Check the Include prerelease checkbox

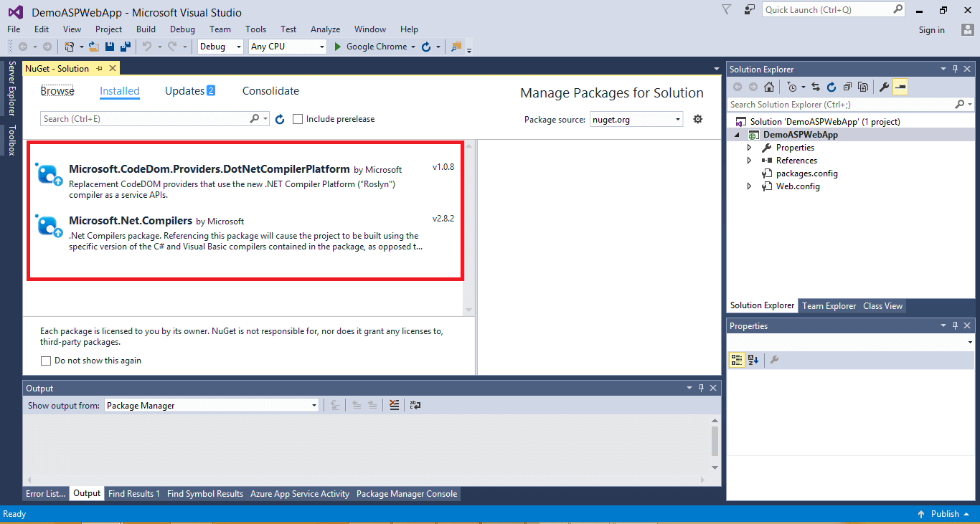[298, 119]
